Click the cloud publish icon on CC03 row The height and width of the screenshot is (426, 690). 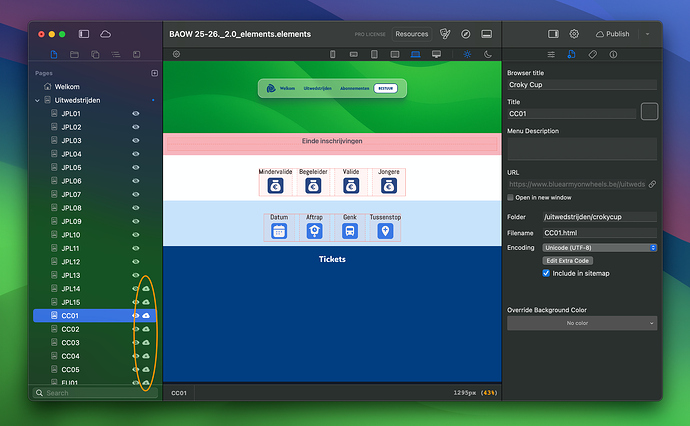point(146,342)
